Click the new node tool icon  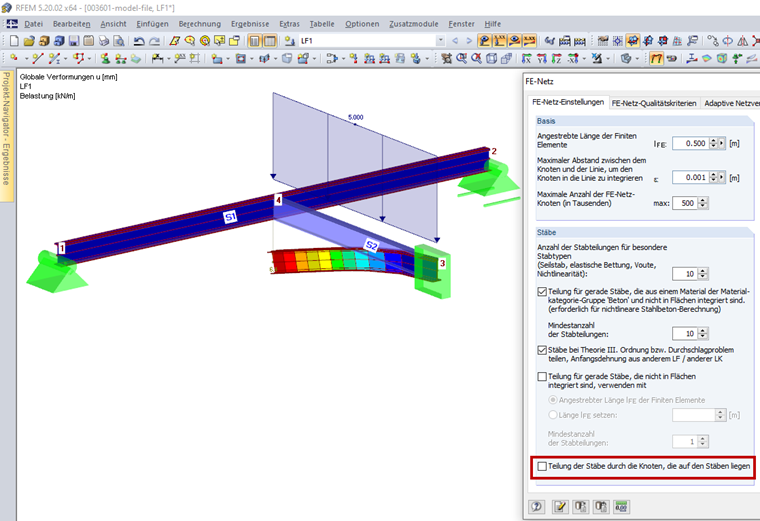[14, 59]
